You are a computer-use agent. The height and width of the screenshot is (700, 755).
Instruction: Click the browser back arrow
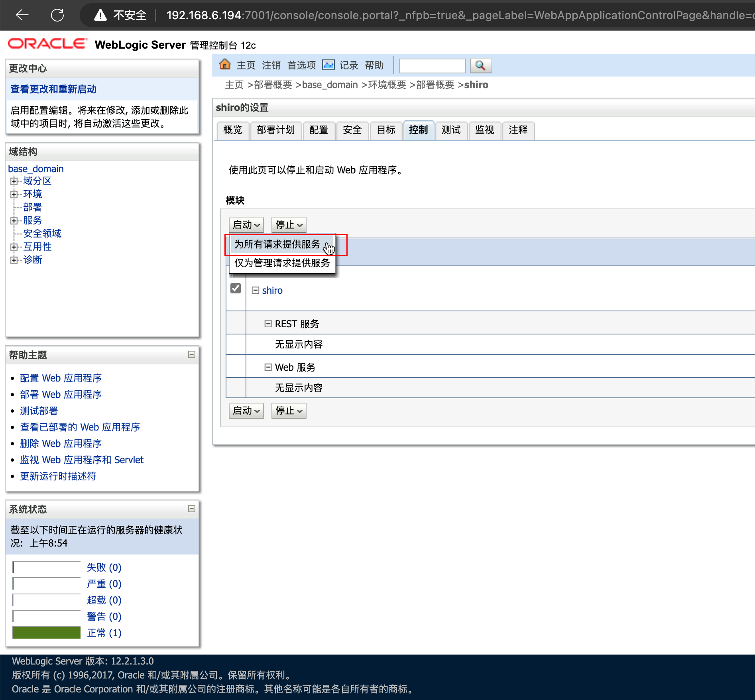tap(22, 15)
